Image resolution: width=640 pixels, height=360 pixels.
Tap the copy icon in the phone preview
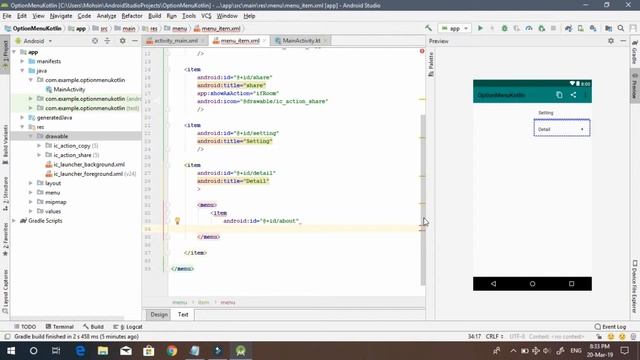[x=559, y=95]
